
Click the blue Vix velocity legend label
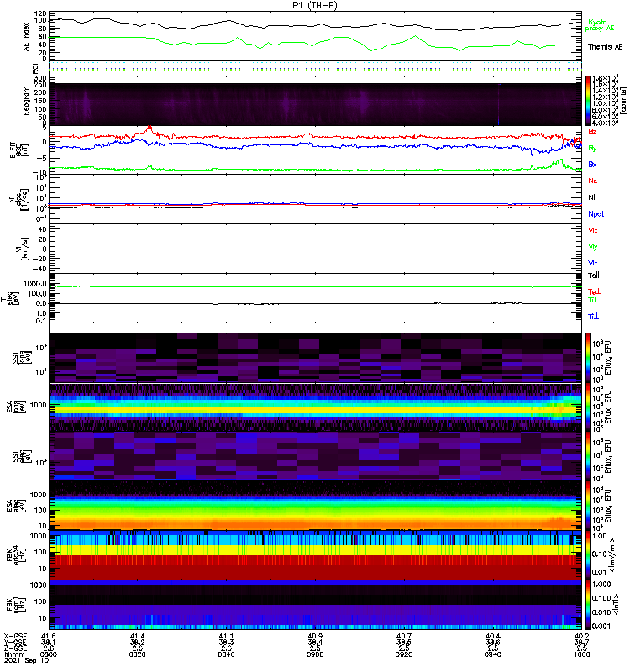pyautogui.click(x=593, y=263)
